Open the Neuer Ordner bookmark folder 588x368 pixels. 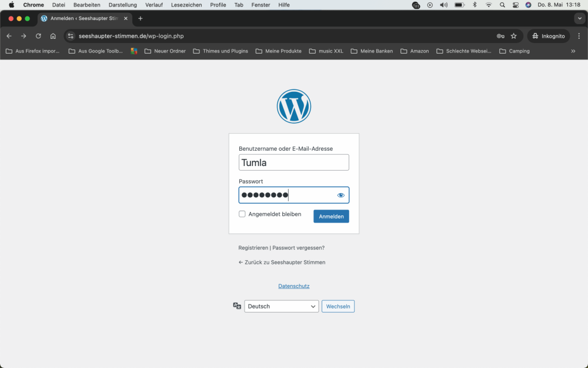click(165, 51)
